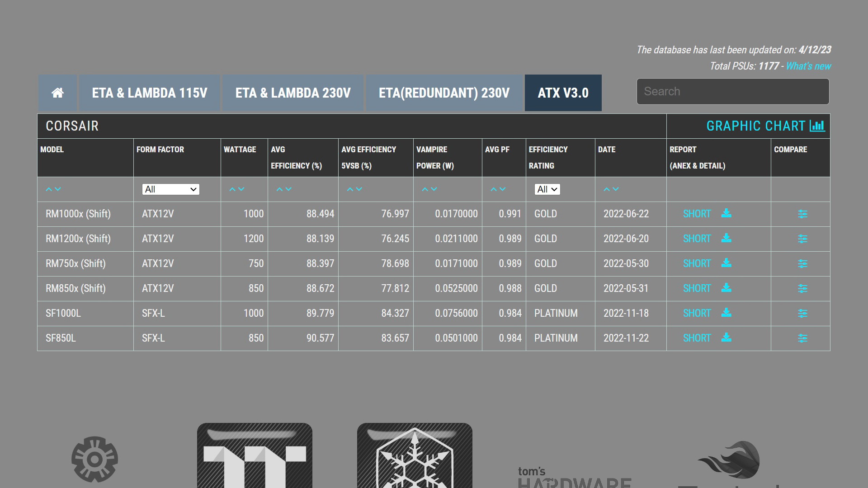Screen dimensions: 868x488
Task: Select the SF850L model cell
Action: tap(85, 338)
